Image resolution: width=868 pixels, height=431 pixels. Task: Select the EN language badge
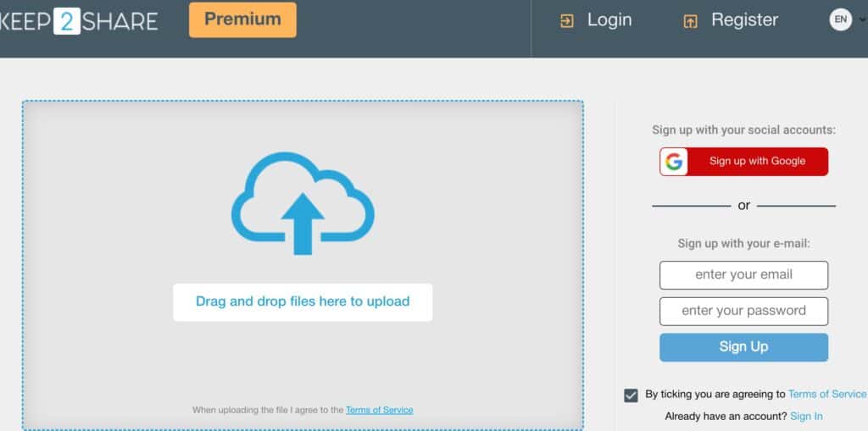point(840,19)
